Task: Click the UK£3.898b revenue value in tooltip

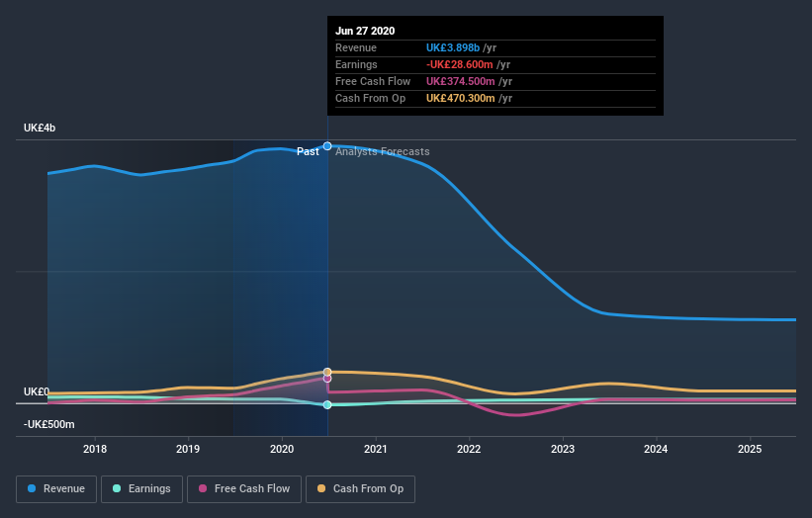Action: [453, 47]
